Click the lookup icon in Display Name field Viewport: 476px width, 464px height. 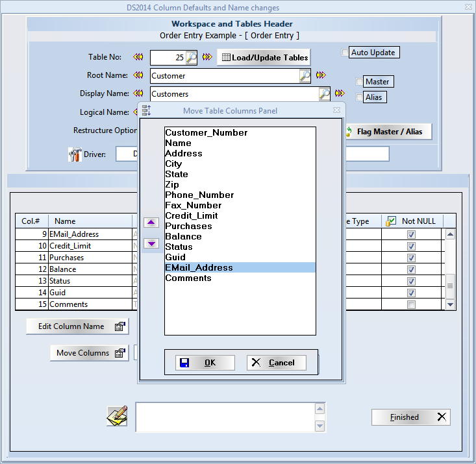[x=324, y=94]
